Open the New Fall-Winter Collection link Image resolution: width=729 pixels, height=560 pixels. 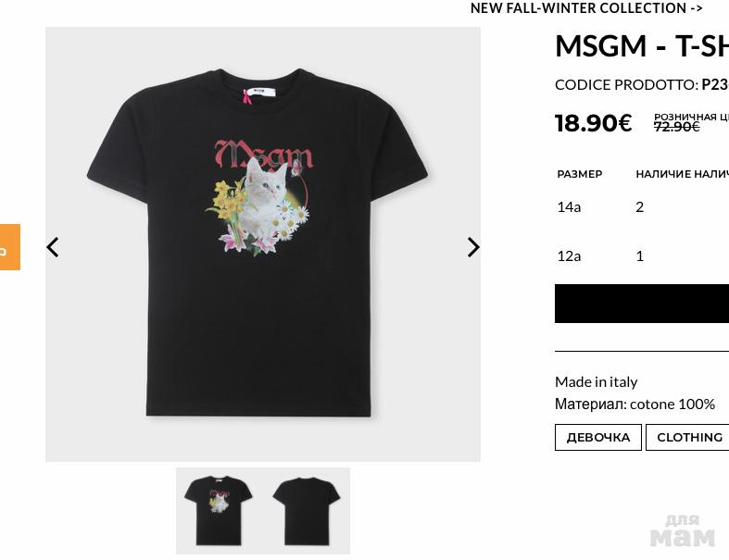586,8
